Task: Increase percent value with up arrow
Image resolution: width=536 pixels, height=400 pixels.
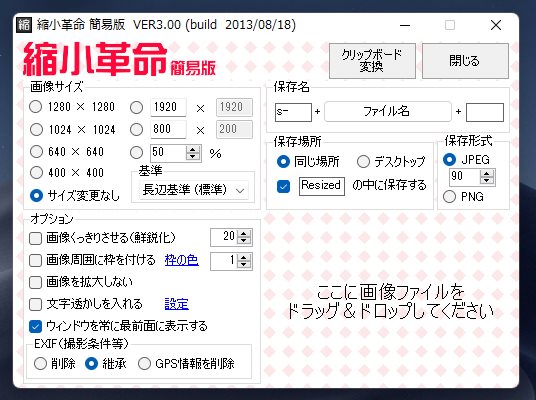Action: pyautogui.click(x=193, y=149)
